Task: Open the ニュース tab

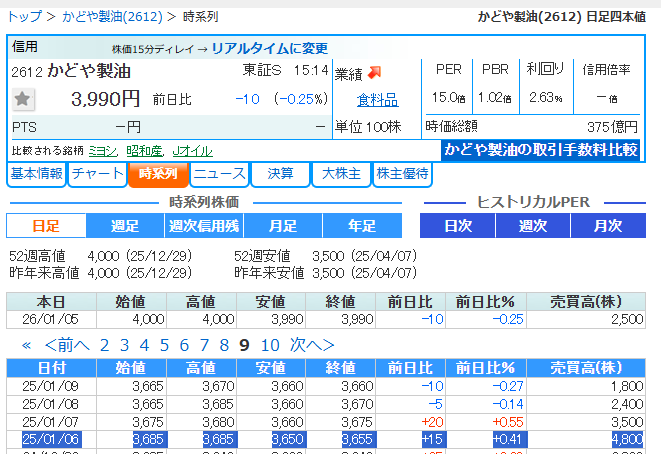Action: point(219,174)
